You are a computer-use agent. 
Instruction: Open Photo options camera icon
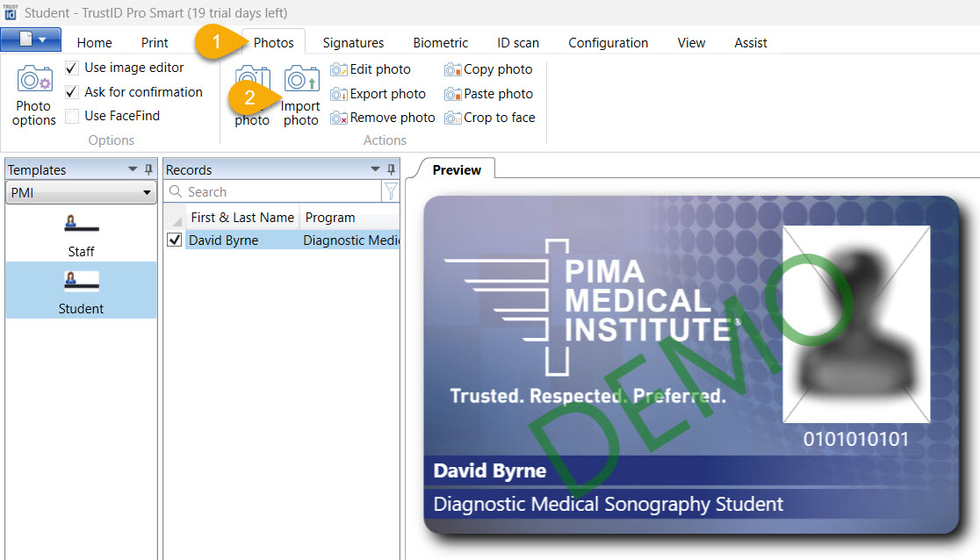coord(34,80)
